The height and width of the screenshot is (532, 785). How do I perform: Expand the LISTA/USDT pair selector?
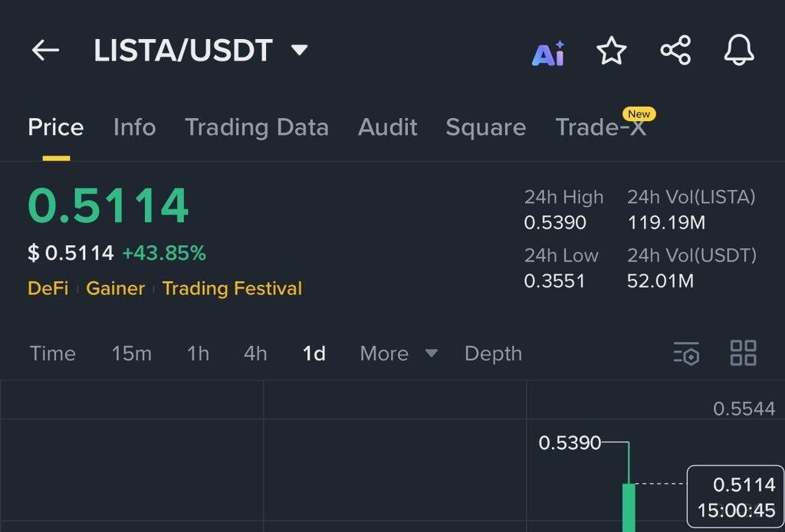point(299,51)
